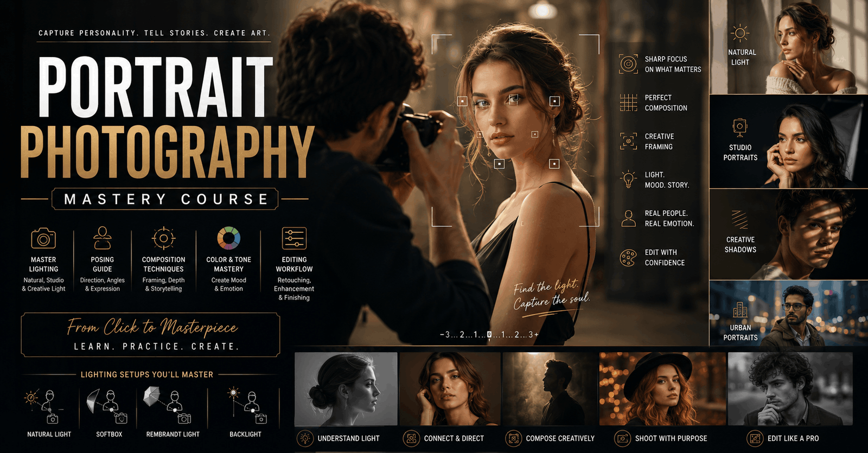Click the Capture Personality tagline text

click(x=154, y=33)
